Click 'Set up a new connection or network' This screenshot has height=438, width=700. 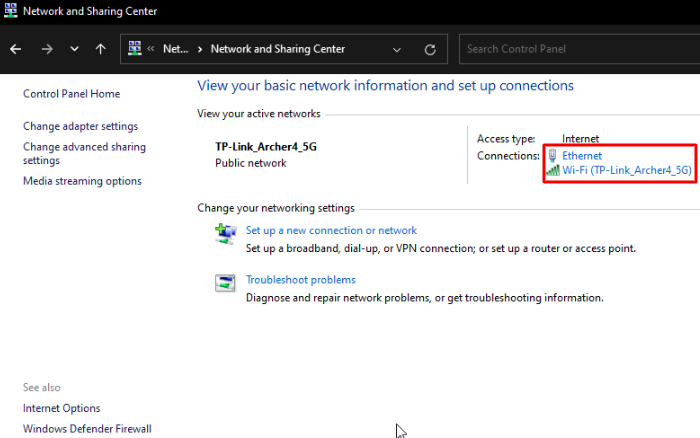(331, 230)
